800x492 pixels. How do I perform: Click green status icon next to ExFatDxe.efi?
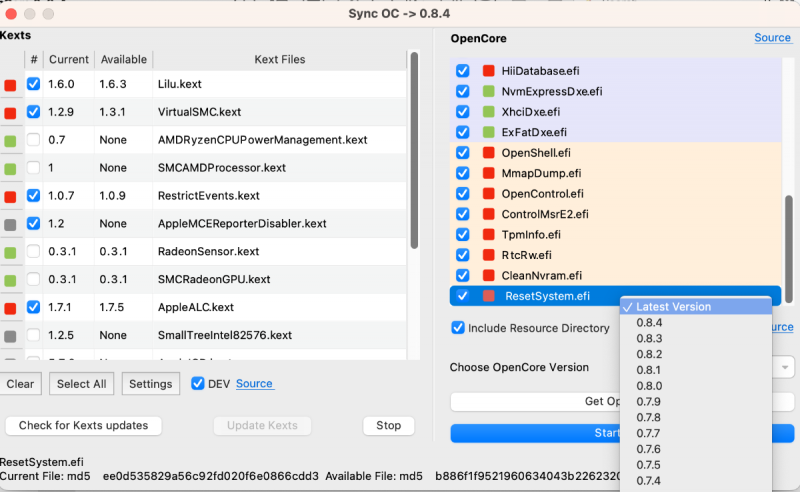click(x=489, y=132)
